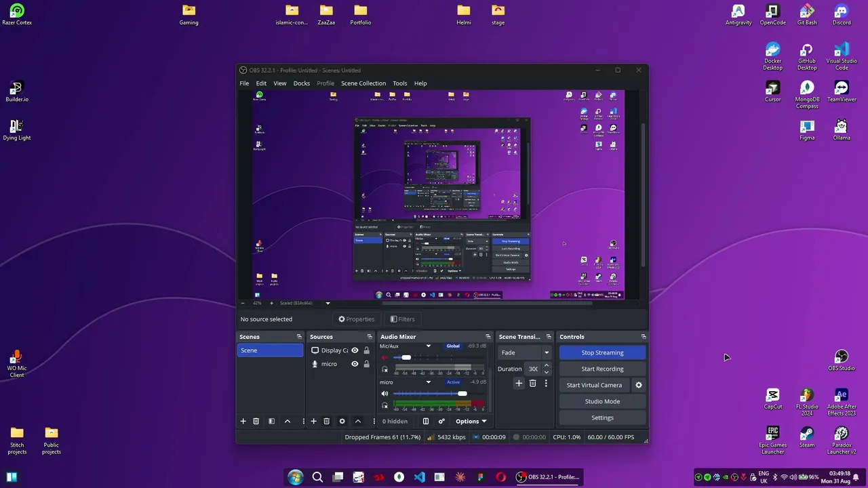This screenshot has width=868, height=488.
Task: Open FL Studio 2024 shortcut
Action: pos(807,403)
